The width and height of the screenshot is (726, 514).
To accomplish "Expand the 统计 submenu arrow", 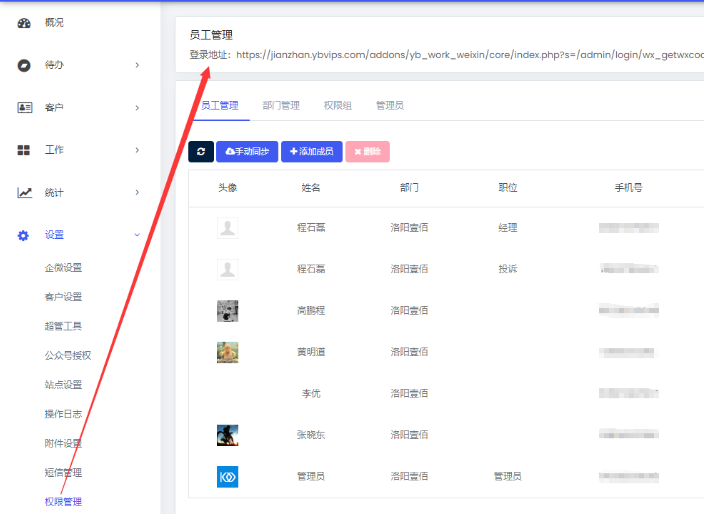I will pyautogui.click(x=137, y=193).
